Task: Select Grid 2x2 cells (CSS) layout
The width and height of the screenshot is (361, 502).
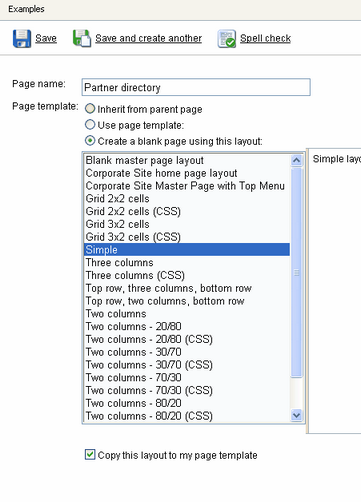Action: coord(187,211)
